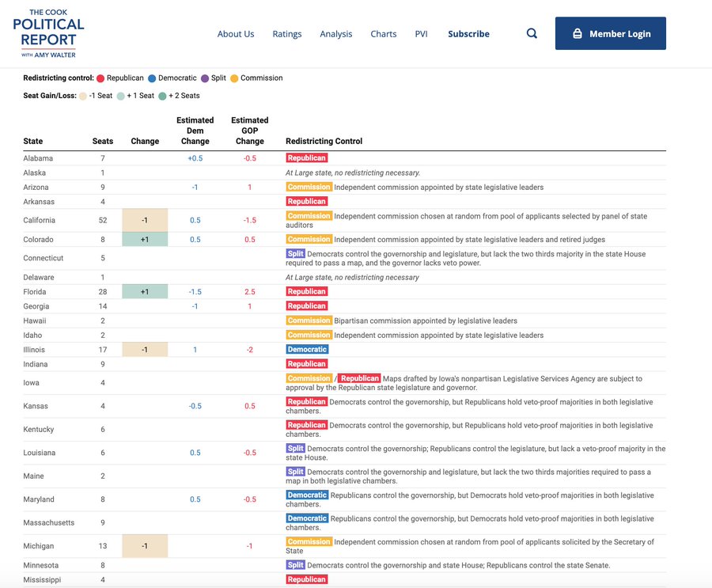The width and height of the screenshot is (712, 588).
Task: Open the Analysis menu
Action: tap(336, 33)
